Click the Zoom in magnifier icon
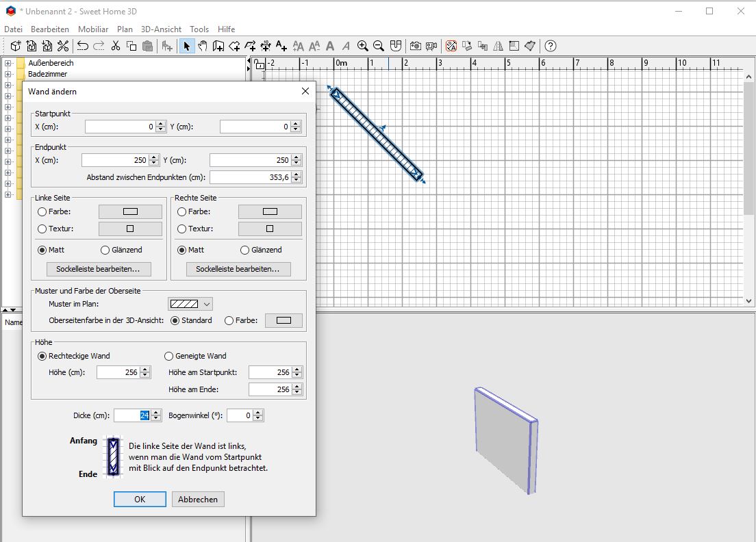Viewport: 756px width, 542px height. pyautogui.click(x=362, y=46)
